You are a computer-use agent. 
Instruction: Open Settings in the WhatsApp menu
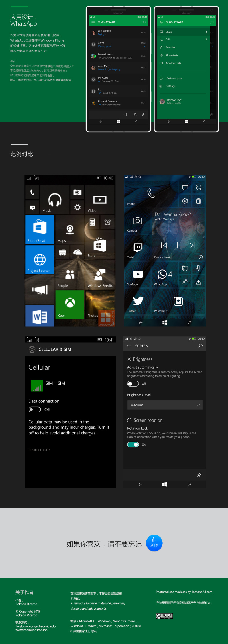(183, 86)
